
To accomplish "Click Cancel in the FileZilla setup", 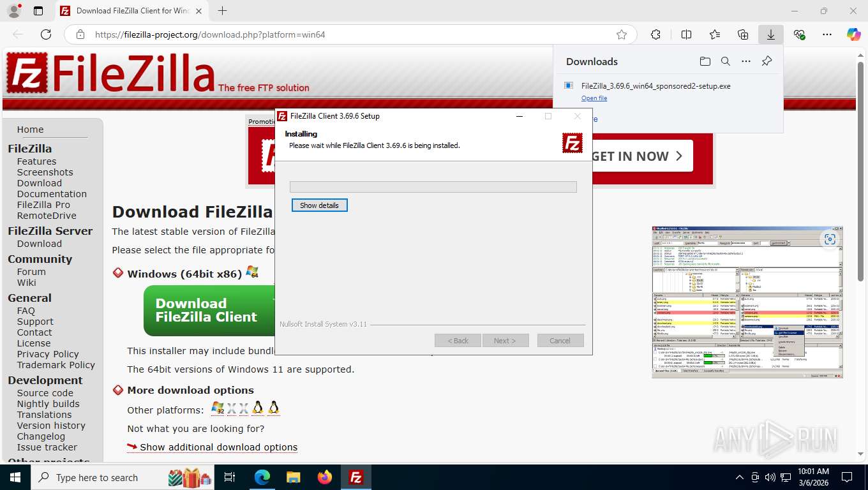I will point(560,341).
